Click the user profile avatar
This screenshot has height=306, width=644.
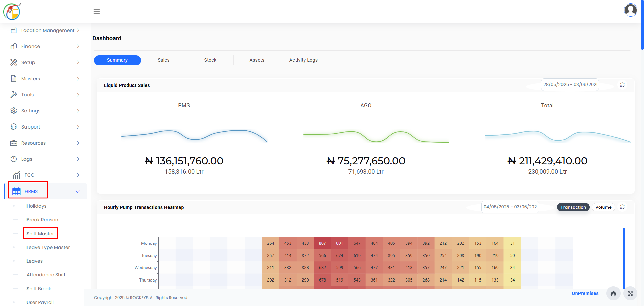coord(630,10)
